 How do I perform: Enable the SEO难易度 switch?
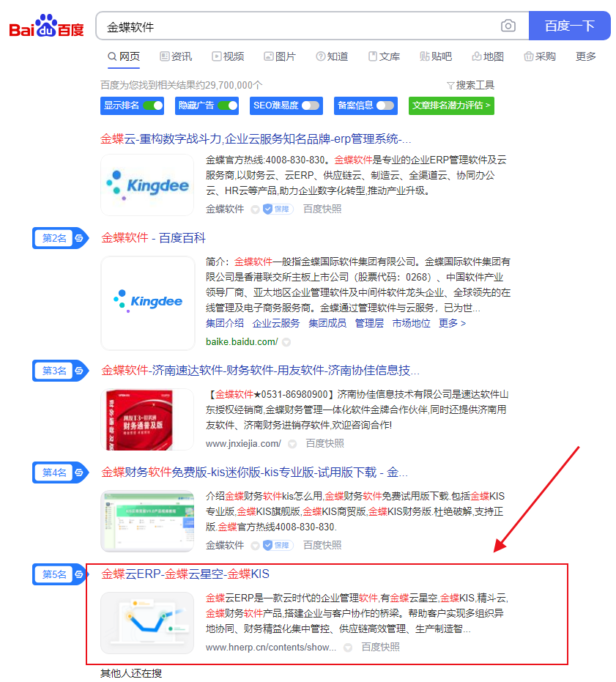pyautogui.click(x=311, y=105)
